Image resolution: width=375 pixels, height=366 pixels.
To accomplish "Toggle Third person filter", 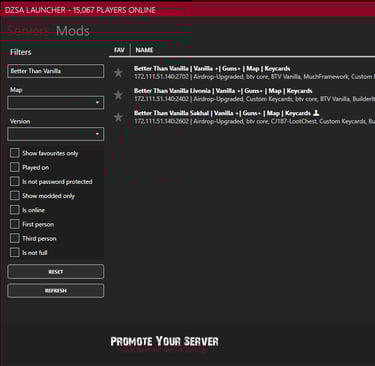I will click(14, 238).
